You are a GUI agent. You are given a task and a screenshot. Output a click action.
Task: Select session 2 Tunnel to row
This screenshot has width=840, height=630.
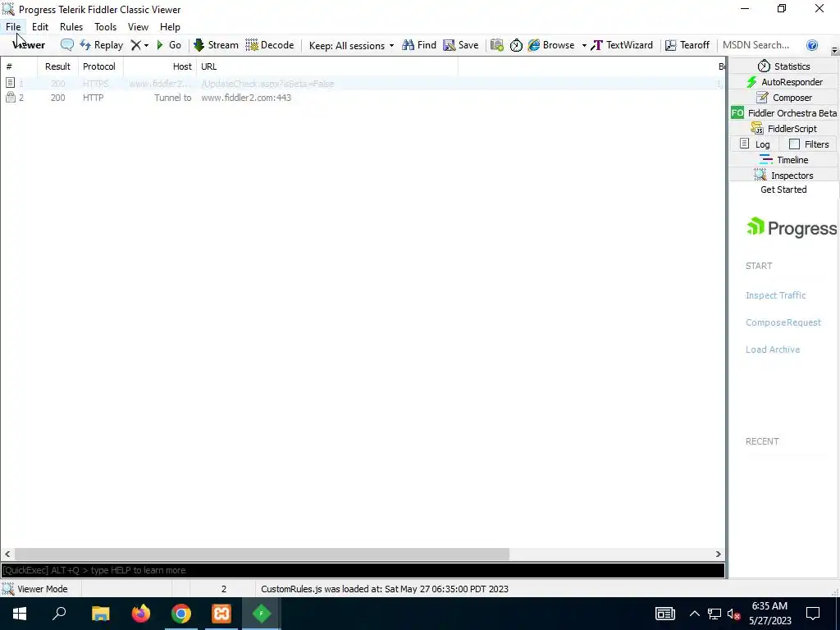(x=363, y=98)
